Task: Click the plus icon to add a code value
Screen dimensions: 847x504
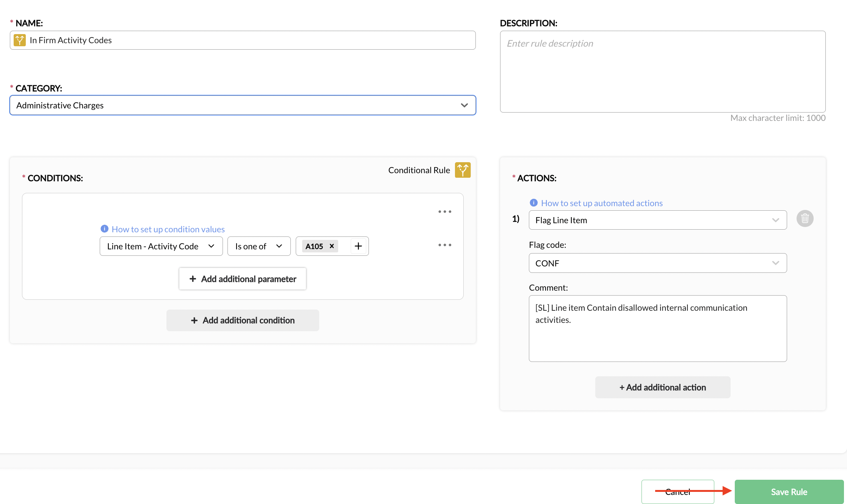Action: [358, 246]
